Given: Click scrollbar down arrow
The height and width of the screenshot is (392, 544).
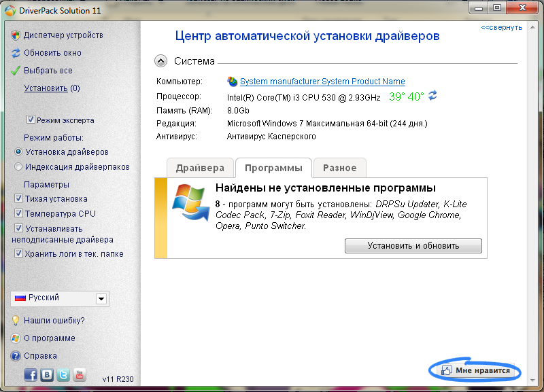Looking at the screenshot, I should point(532,380).
